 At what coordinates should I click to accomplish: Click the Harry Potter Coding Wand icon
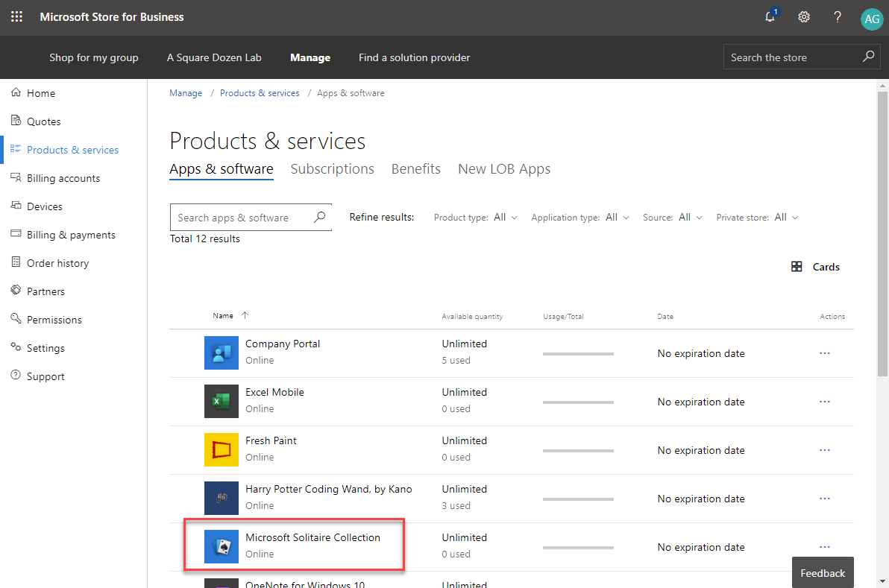point(221,498)
